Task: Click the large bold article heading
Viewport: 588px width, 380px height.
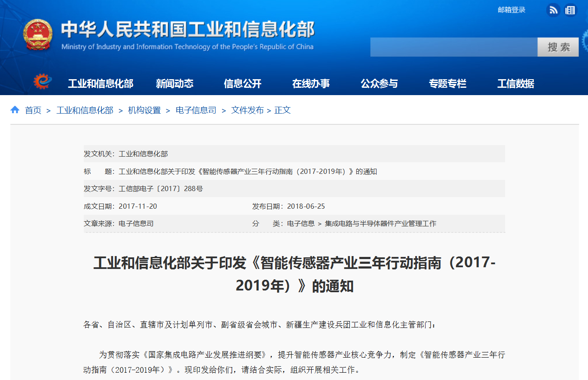Action: [x=294, y=274]
